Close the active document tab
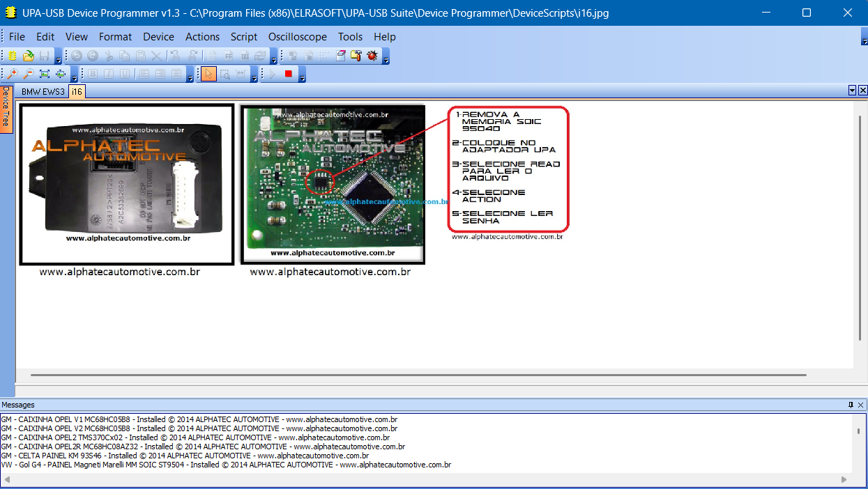The image size is (868, 489). pos(862,91)
